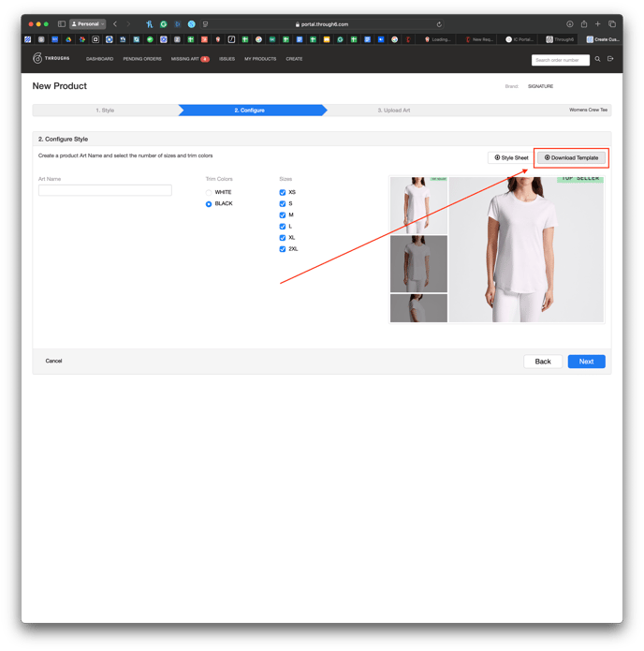644x651 pixels.
Task: Open new tab with plus icon
Action: coord(598,24)
